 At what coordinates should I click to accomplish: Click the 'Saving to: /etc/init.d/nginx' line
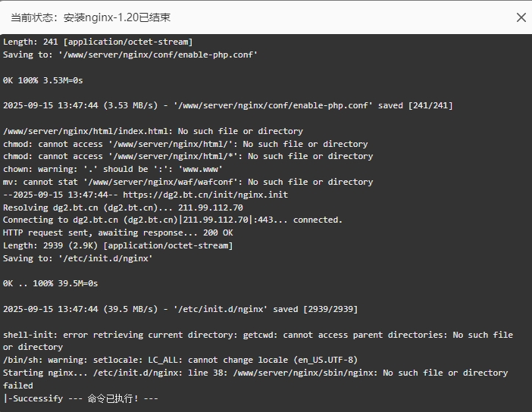(78, 258)
